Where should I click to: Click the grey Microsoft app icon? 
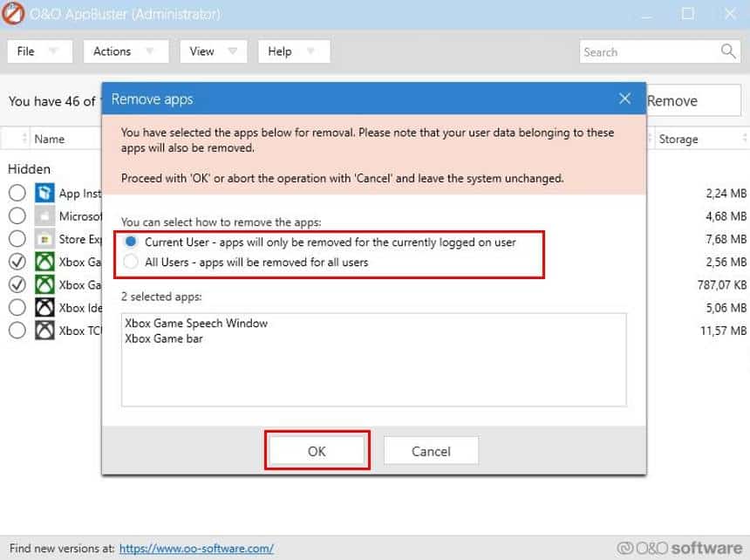pyautogui.click(x=44, y=216)
